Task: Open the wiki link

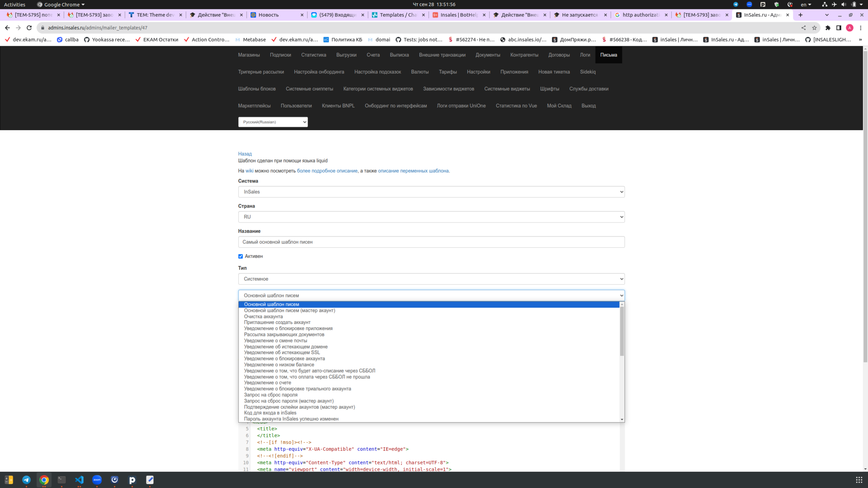Action: point(249,171)
